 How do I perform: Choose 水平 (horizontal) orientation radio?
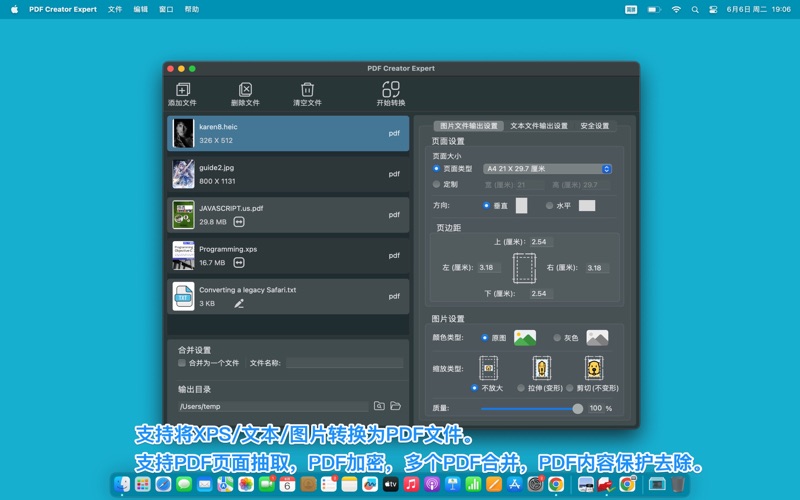(x=549, y=206)
